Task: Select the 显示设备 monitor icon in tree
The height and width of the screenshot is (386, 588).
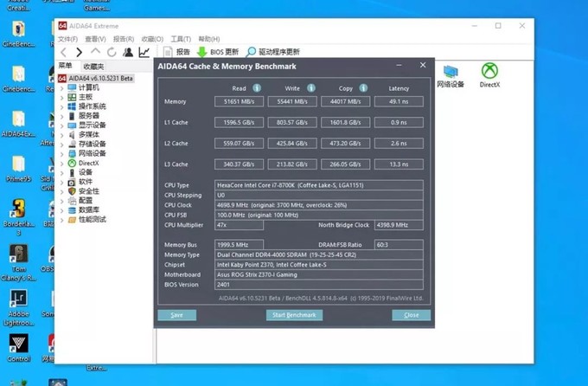Action: [72, 125]
